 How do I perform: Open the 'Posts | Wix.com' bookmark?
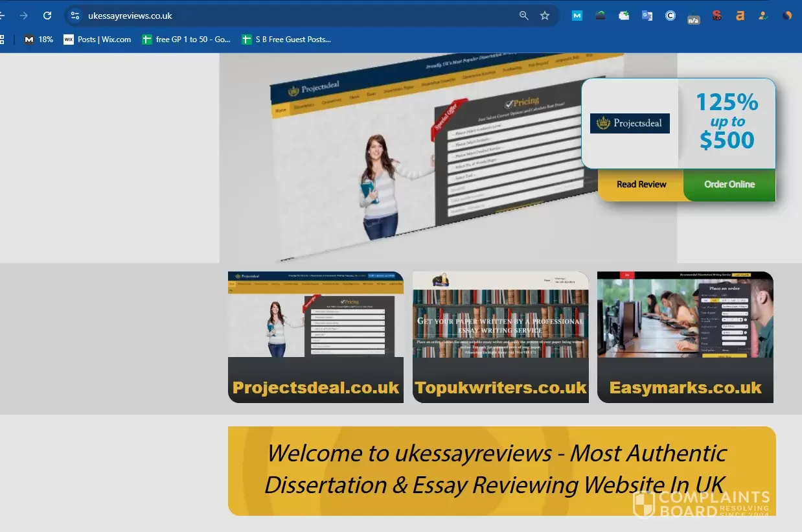(97, 40)
